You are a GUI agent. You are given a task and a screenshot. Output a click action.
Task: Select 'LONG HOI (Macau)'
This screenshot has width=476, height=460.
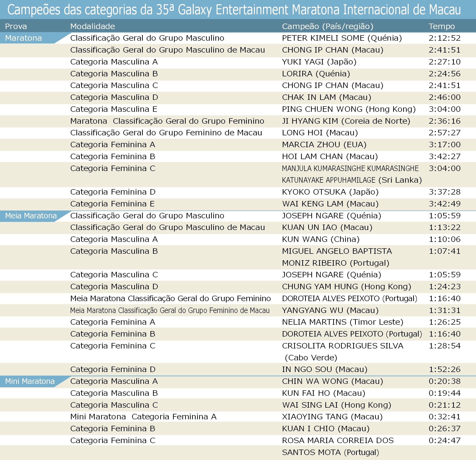coord(320,133)
